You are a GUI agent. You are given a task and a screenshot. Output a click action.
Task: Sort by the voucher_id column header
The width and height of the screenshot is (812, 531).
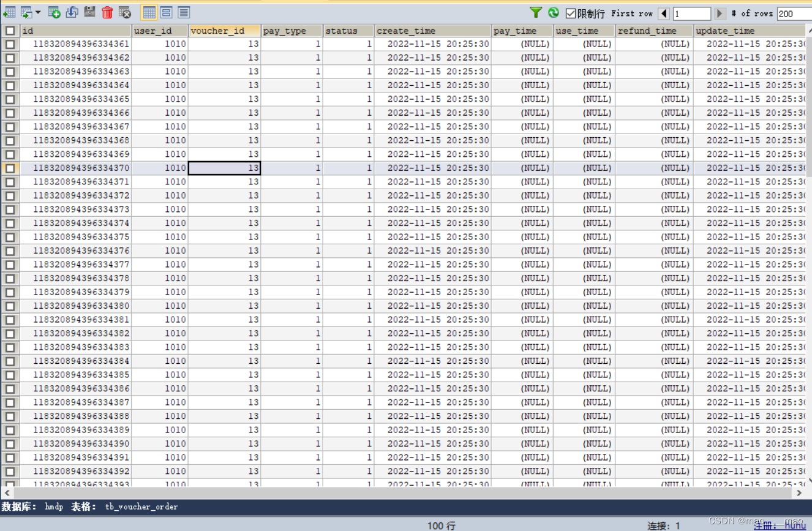pyautogui.click(x=225, y=31)
